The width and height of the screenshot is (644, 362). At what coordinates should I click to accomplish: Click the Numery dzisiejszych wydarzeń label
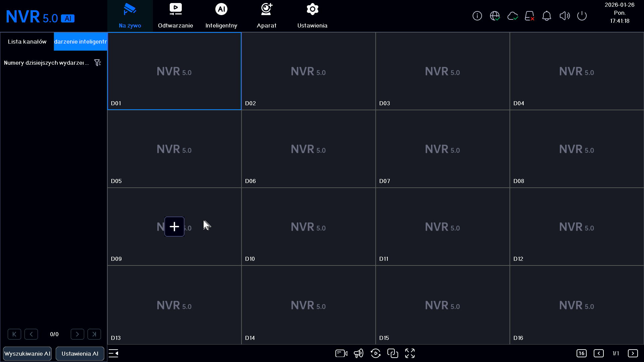pos(46,63)
